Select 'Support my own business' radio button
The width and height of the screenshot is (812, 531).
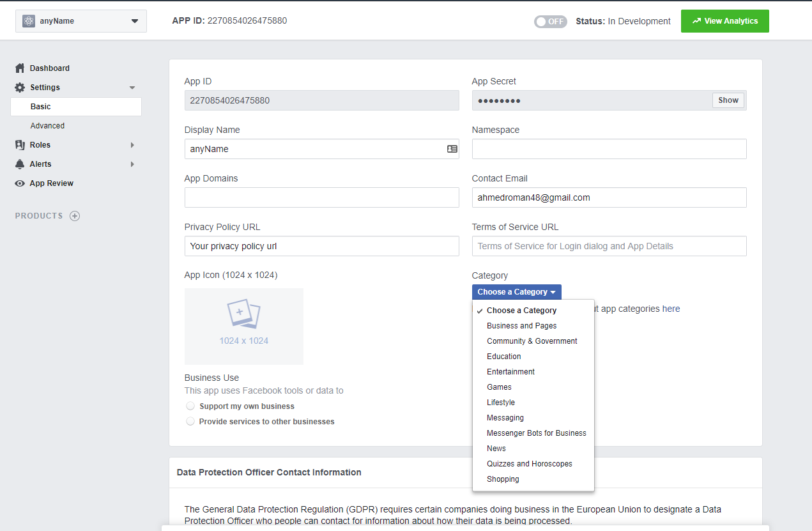[190, 406]
